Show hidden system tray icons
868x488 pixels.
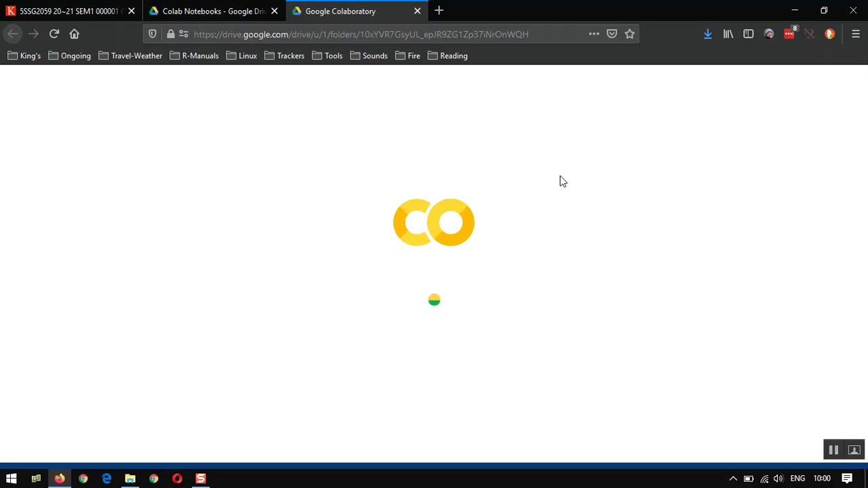pyautogui.click(x=733, y=479)
